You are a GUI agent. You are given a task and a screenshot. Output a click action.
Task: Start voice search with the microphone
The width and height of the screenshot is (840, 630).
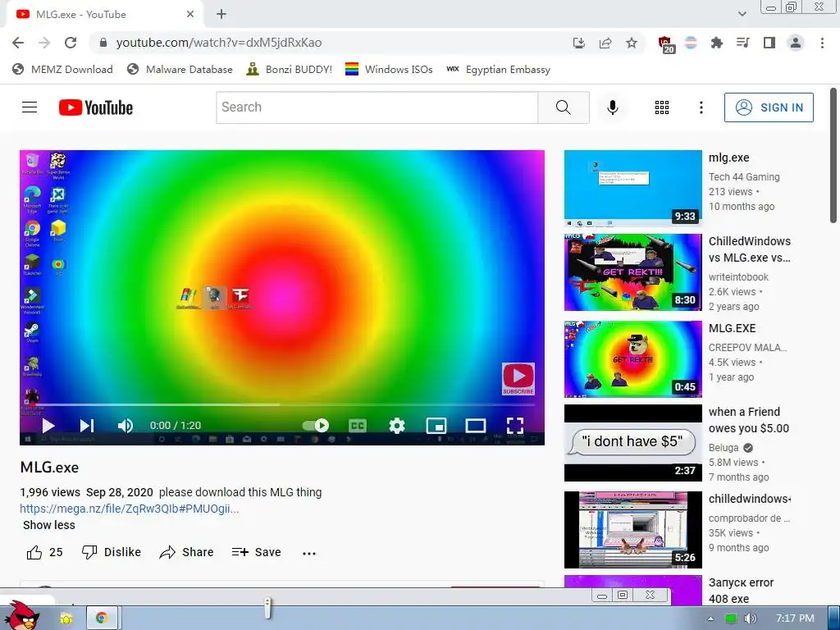point(612,107)
